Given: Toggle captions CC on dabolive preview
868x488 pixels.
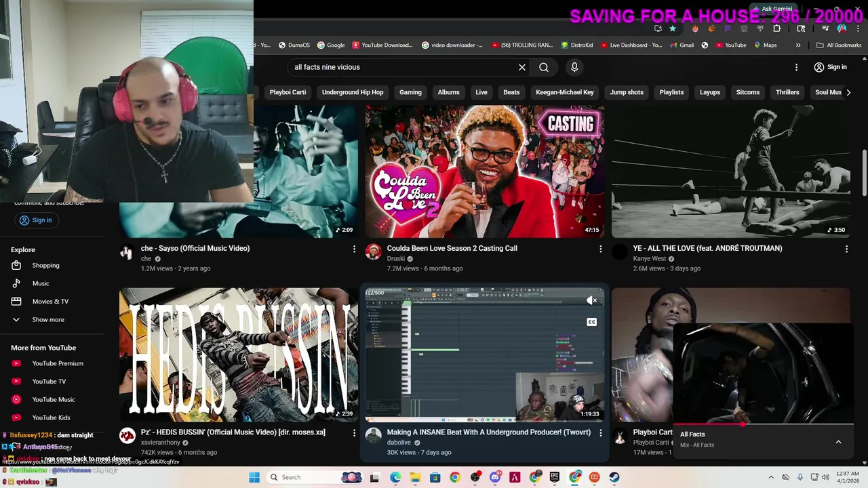Looking at the screenshot, I should (x=592, y=322).
